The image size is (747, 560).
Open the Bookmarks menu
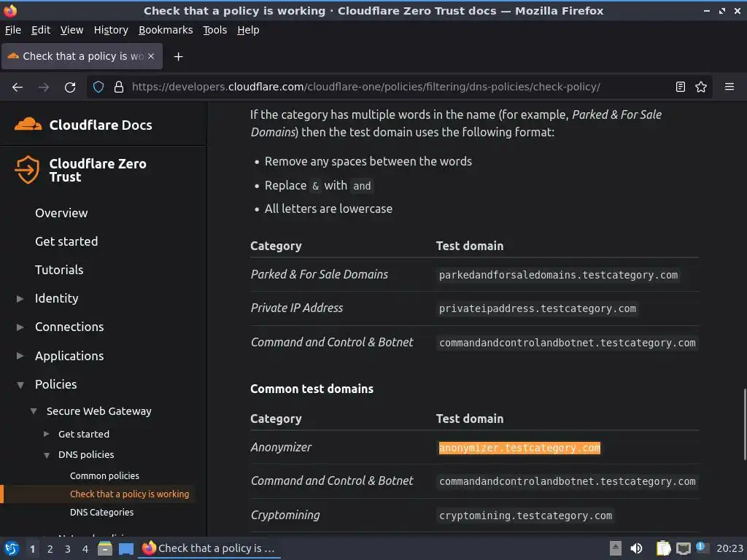(166, 30)
